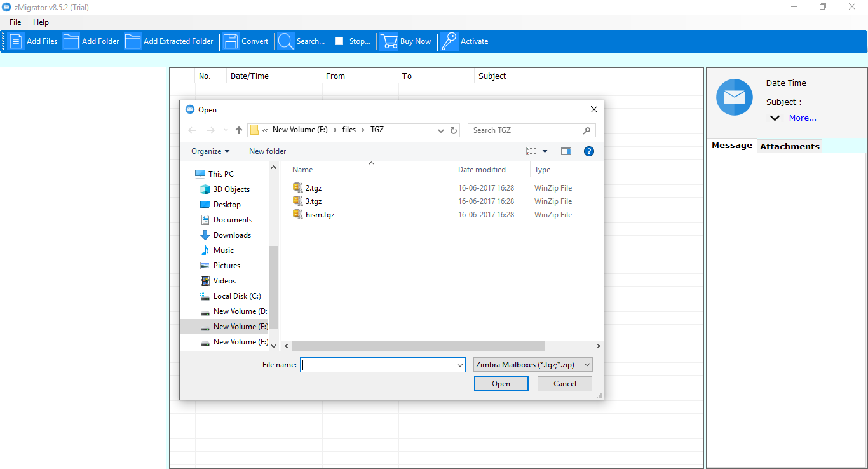Open the file type Zimbra Mailboxes dropdown

533,365
